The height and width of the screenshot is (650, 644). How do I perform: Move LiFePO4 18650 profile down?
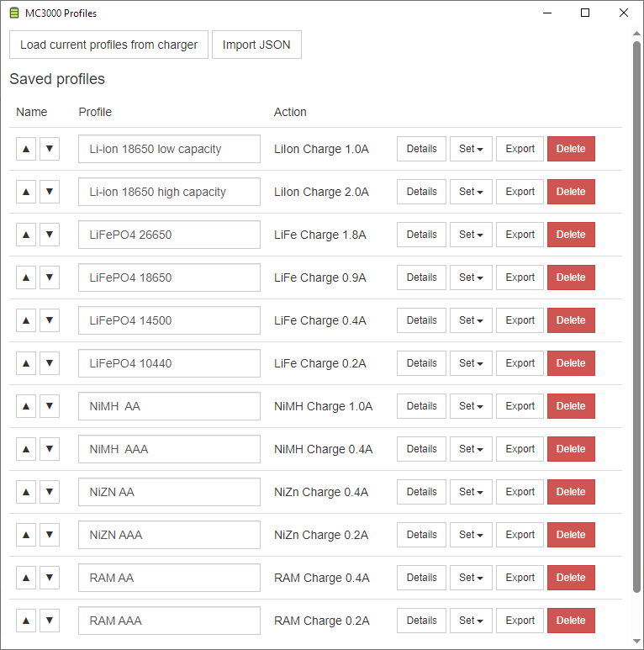[50, 277]
